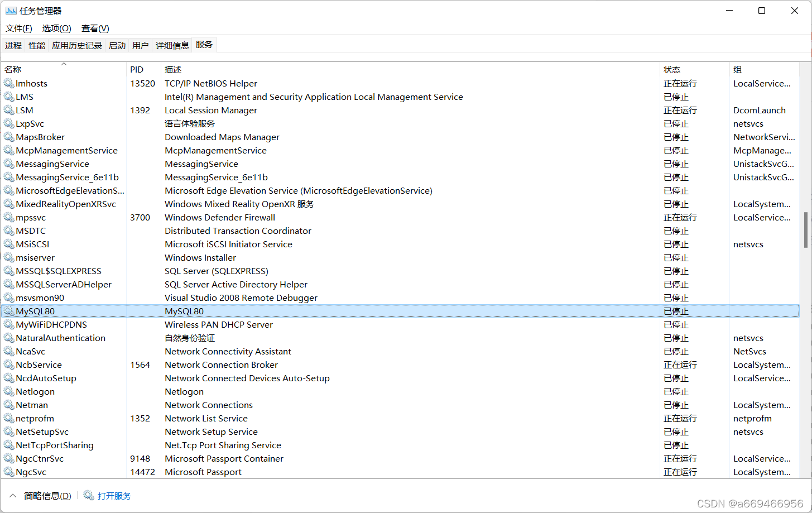The height and width of the screenshot is (513, 812).
Task: Click the gear icon beside MSSQLServerADHelper
Action: (9, 285)
